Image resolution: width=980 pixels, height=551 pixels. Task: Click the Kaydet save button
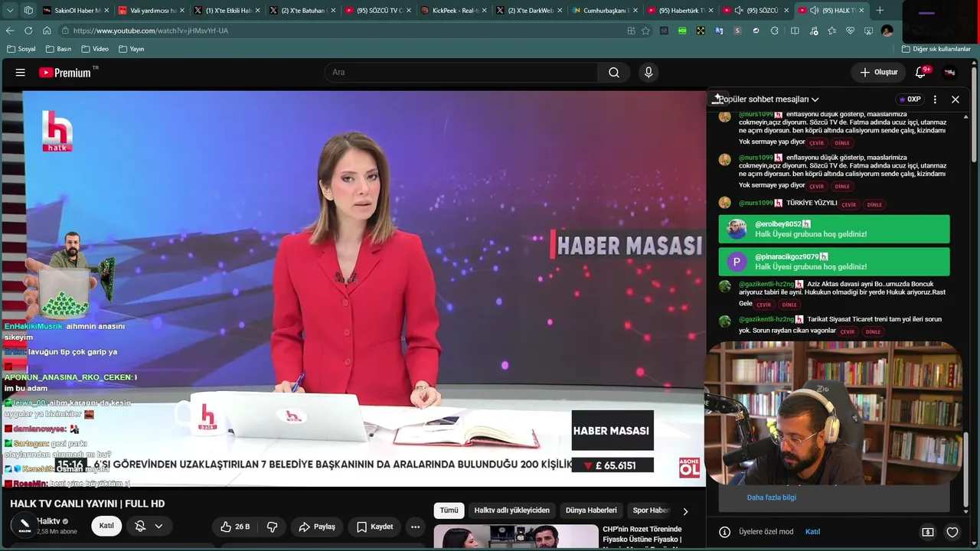click(x=374, y=527)
